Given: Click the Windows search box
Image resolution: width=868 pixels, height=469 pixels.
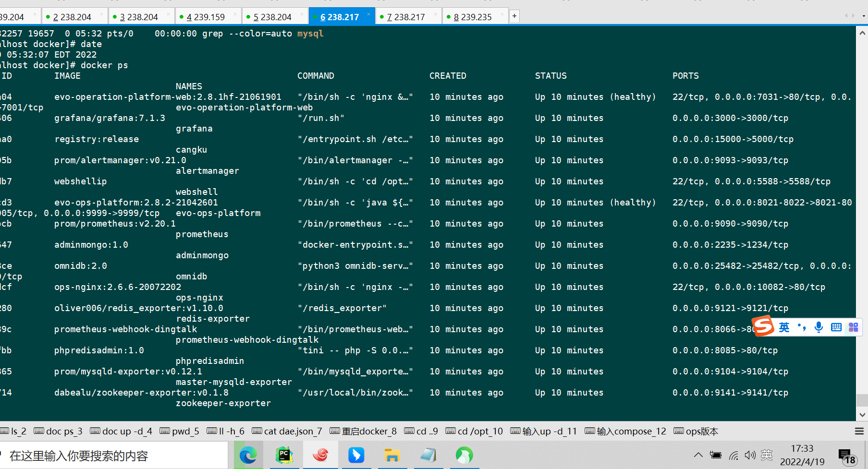Looking at the screenshot, I should (x=113, y=456).
